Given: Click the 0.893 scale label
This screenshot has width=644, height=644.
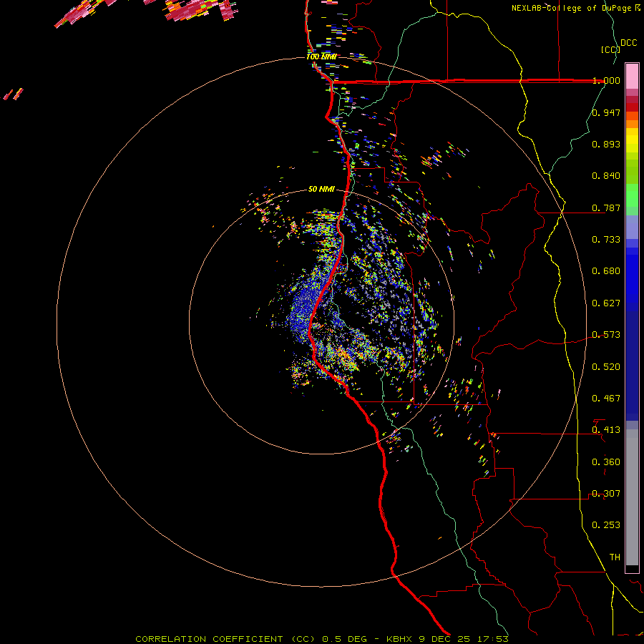Looking at the screenshot, I should coord(606,144).
